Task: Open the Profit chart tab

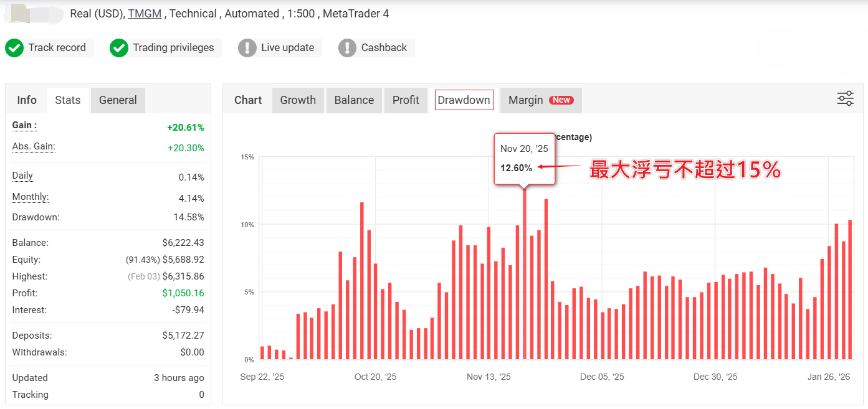Action: (406, 100)
